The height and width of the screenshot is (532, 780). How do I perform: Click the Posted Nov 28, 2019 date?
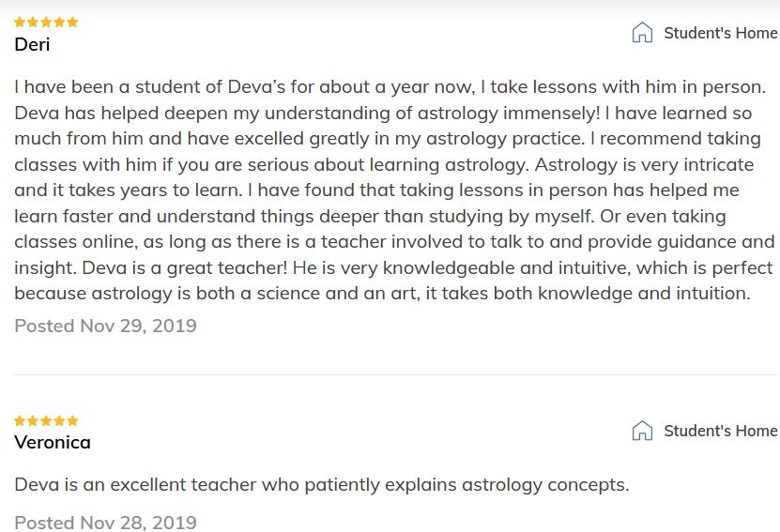pyautogui.click(x=105, y=523)
